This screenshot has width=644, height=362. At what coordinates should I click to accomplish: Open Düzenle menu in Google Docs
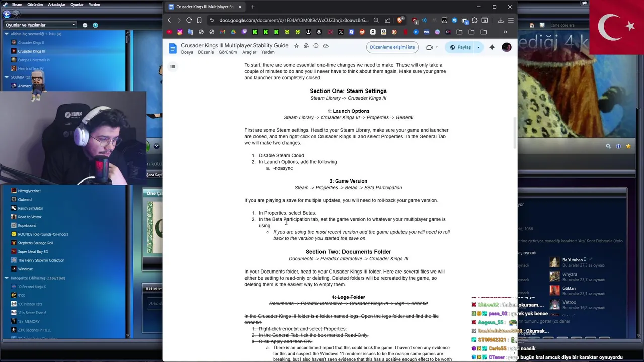click(206, 52)
